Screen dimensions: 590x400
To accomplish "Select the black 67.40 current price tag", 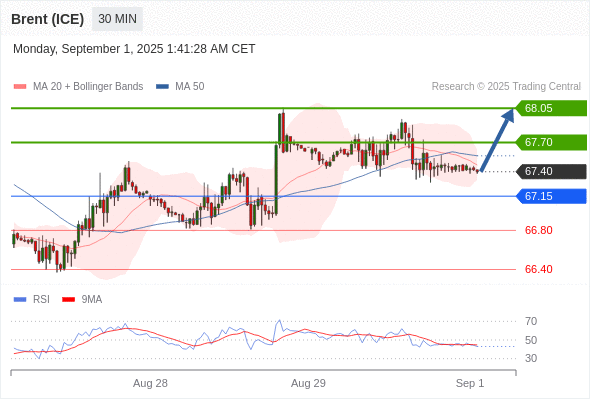I will [x=551, y=171].
